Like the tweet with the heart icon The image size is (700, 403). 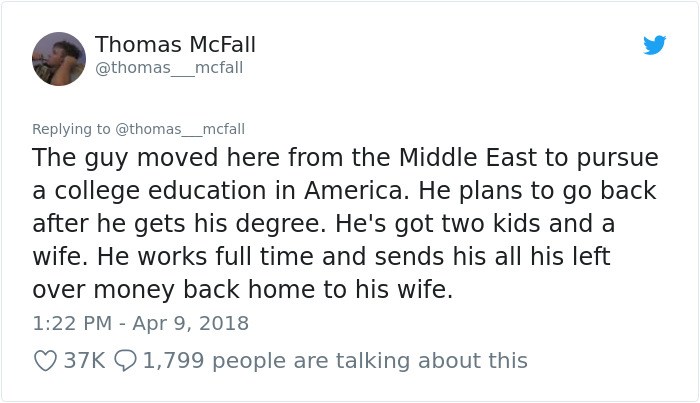[45, 360]
